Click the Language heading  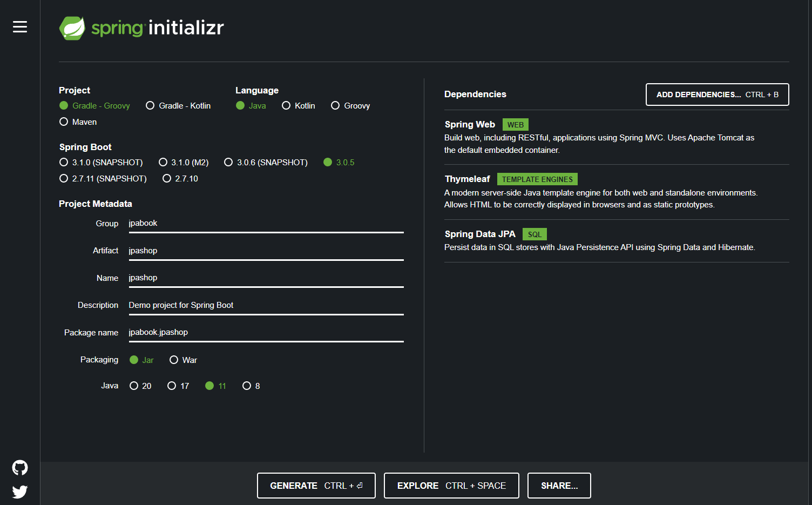(x=257, y=91)
